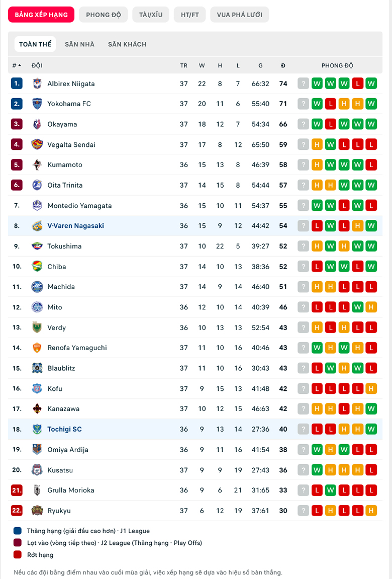Click the Yokohama FC team crest

click(37, 104)
